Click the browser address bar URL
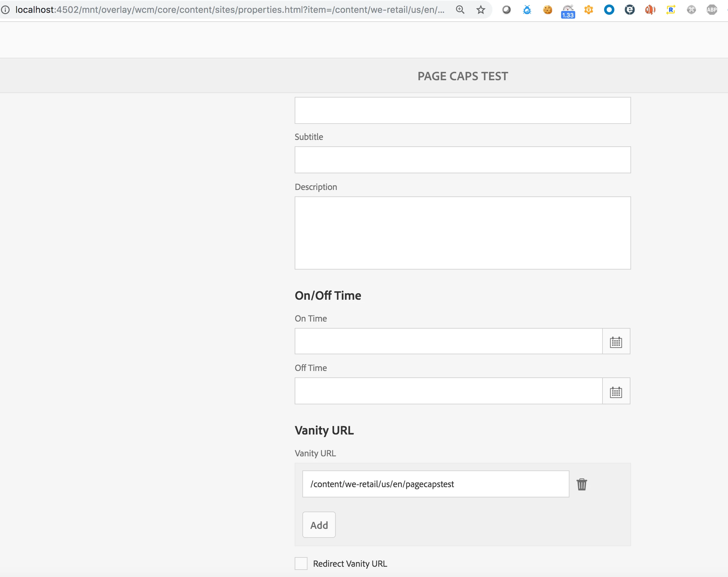Screen dimensions: 728x577 coord(230,10)
